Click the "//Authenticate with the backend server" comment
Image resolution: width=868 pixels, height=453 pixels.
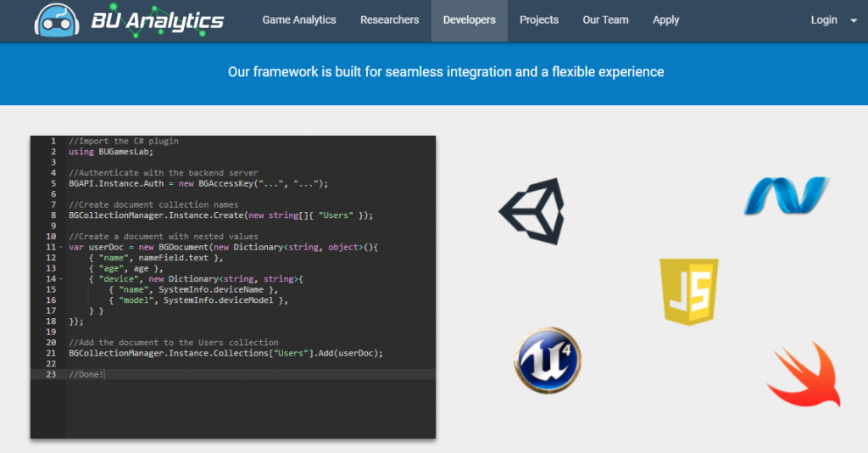(164, 173)
